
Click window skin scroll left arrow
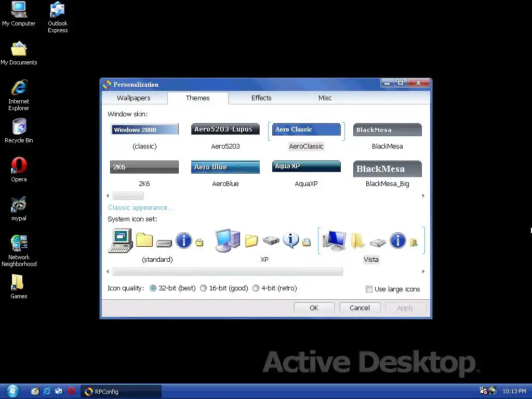pos(108,196)
